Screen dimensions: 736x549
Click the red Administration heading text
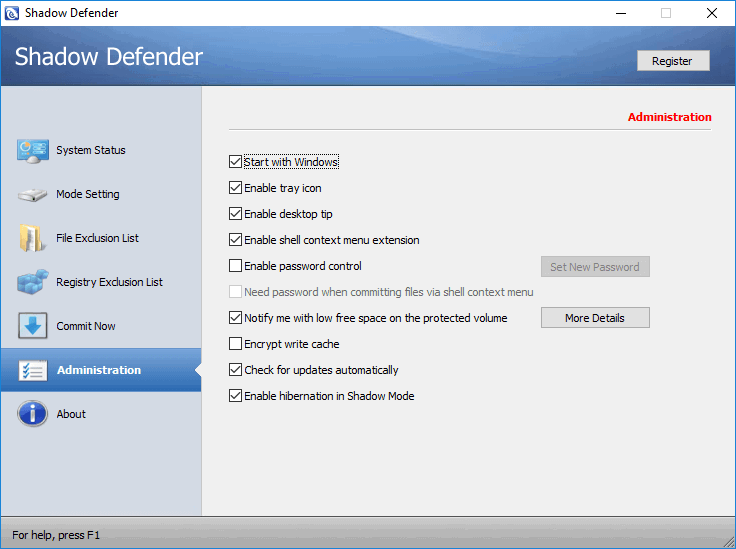coord(669,117)
